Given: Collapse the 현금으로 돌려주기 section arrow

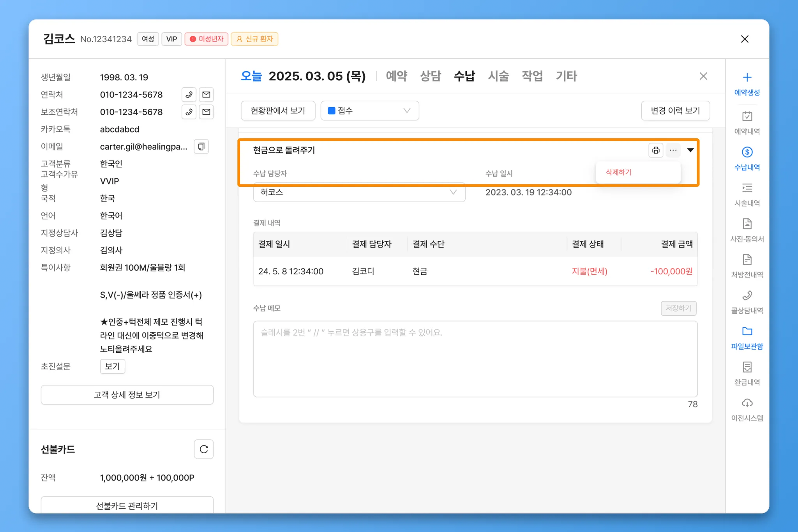Looking at the screenshot, I should (690, 150).
